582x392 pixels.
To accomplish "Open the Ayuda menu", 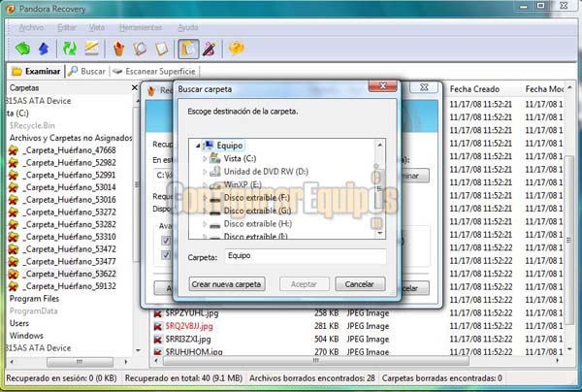I will pyautogui.click(x=188, y=27).
